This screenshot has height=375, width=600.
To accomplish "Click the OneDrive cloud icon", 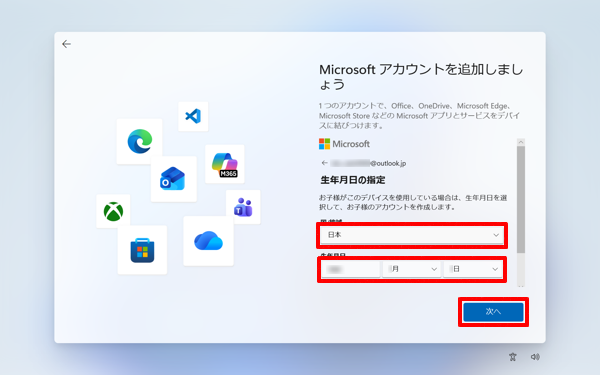I will pos(209,241).
